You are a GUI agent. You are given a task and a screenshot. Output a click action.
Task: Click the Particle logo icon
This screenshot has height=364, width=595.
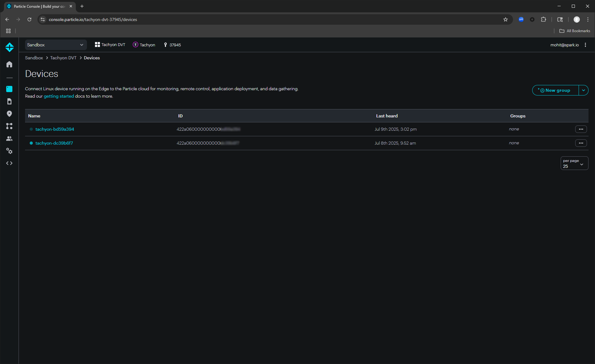coord(10,47)
